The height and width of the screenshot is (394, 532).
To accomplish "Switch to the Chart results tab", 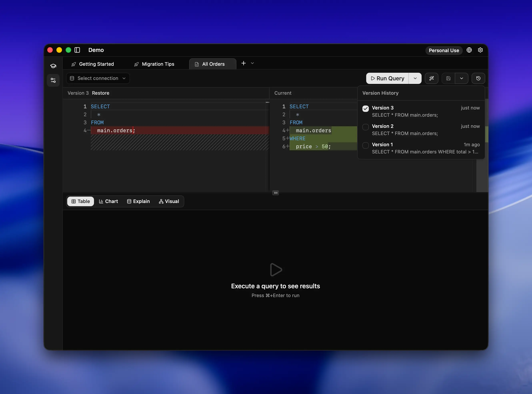I will [x=108, y=201].
